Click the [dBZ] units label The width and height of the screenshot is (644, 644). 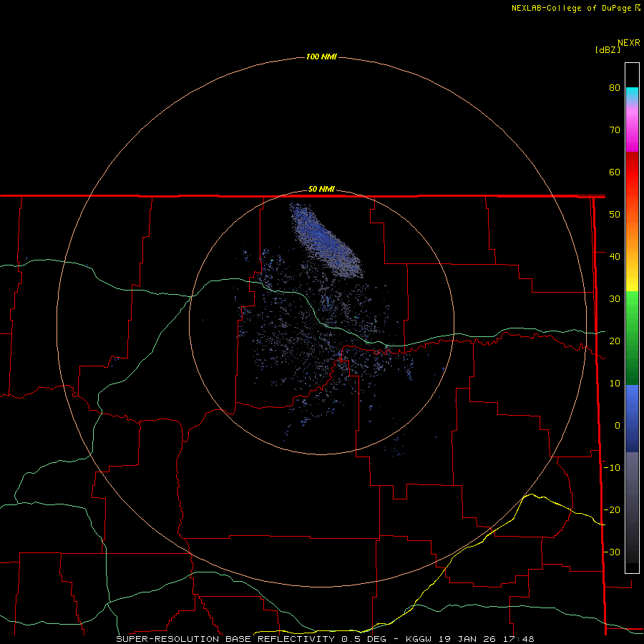click(608, 50)
